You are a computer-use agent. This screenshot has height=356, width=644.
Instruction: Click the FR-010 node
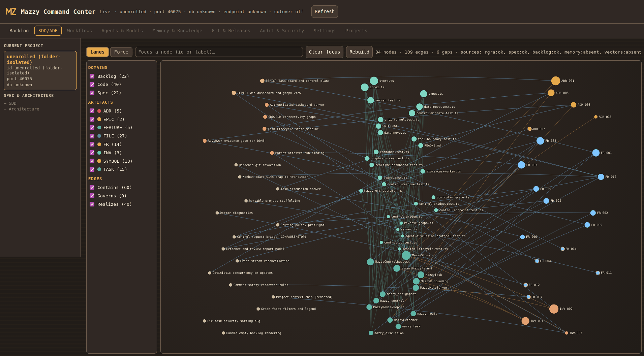click(601, 177)
